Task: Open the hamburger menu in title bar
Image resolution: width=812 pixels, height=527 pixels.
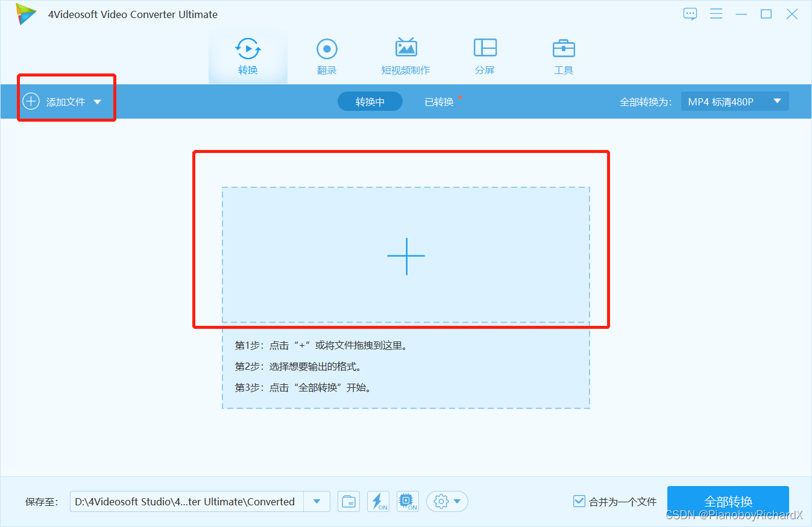Action: (x=716, y=14)
